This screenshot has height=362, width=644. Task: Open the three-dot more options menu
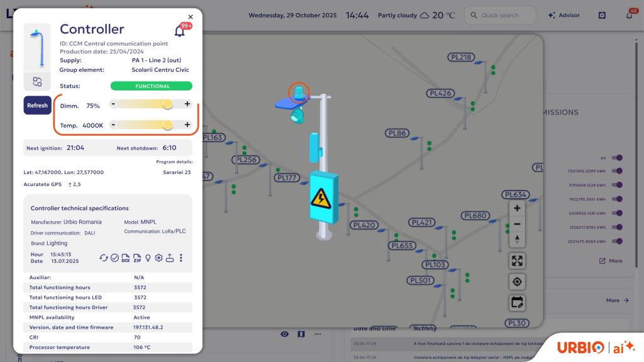pyautogui.click(x=181, y=258)
